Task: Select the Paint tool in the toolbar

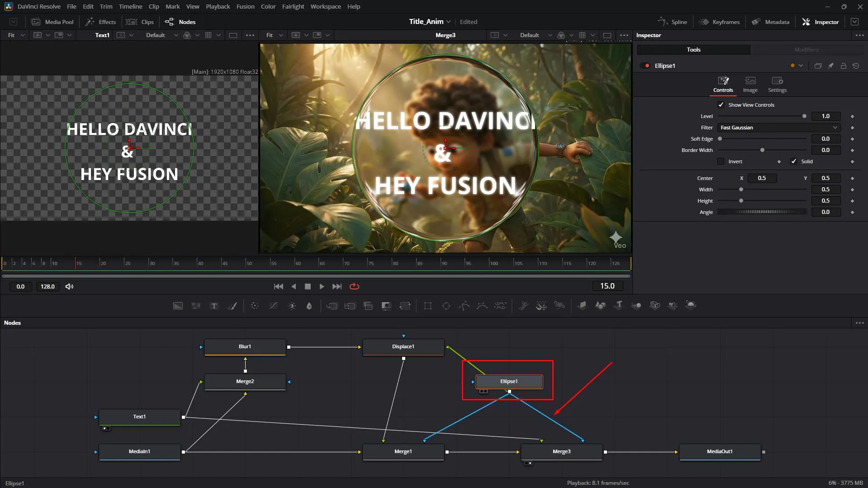Action: point(232,306)
